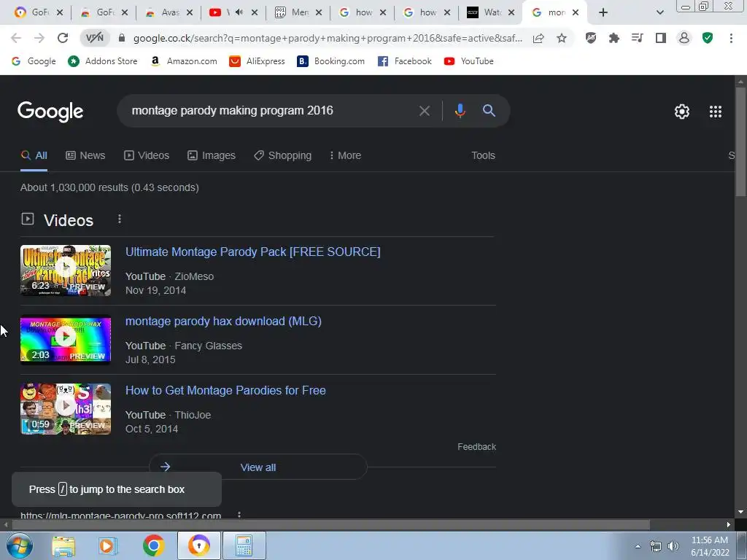Launch Windows Media Player from taskbar
The width and height of the screenshot is (747, 560).
tap(108, 545)
